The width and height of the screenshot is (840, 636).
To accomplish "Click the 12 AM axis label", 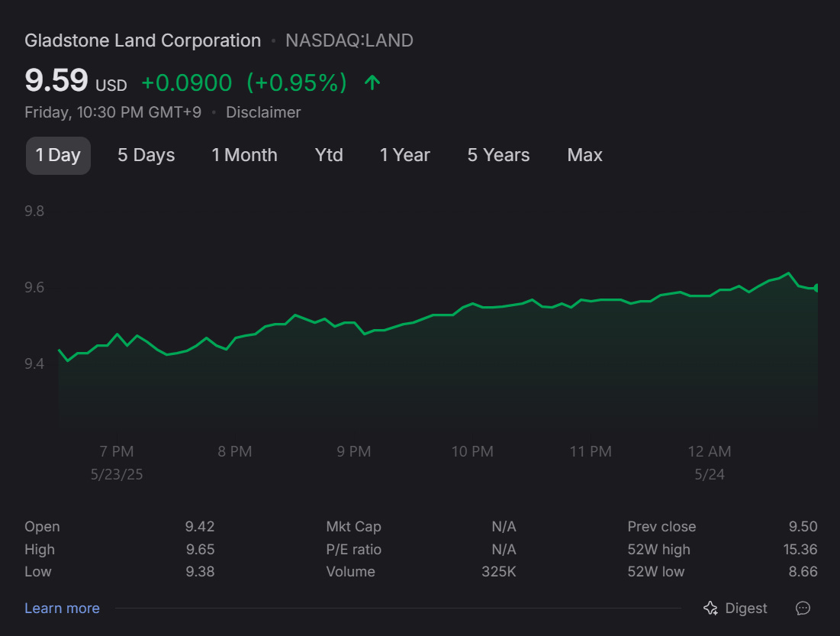I will pos(710,451).
